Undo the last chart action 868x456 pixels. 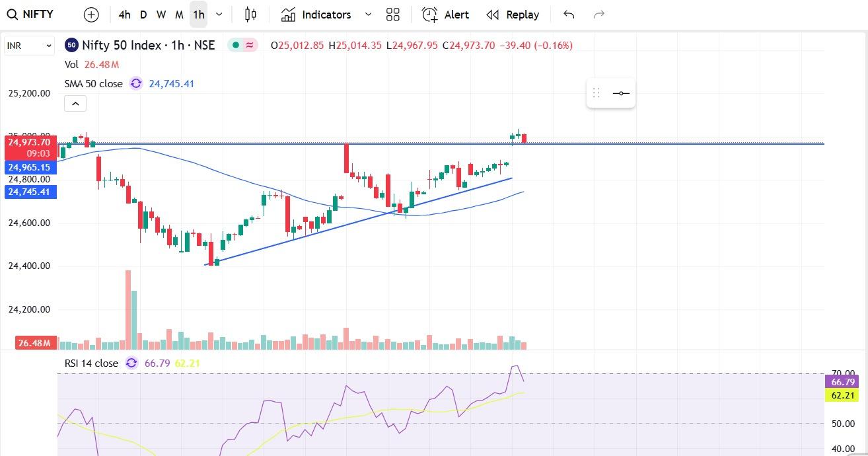click(x=569, y=15)
